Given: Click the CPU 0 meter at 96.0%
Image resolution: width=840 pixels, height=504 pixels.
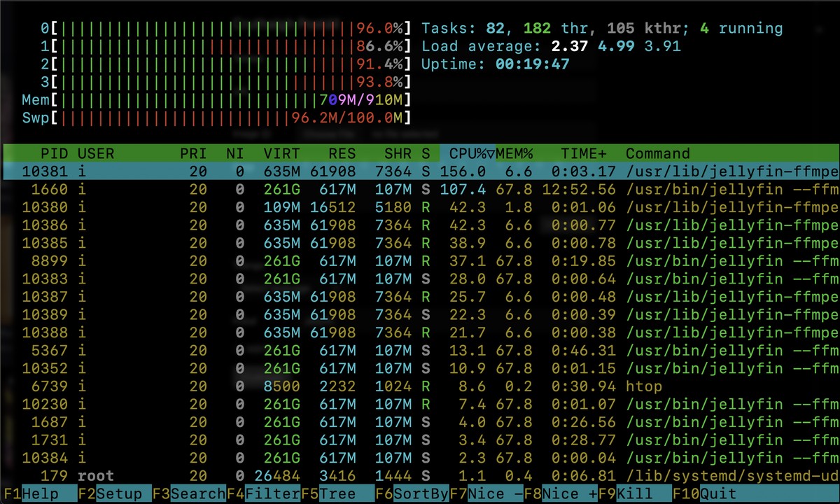Looking at the screenshot, I should click(225, 29).
